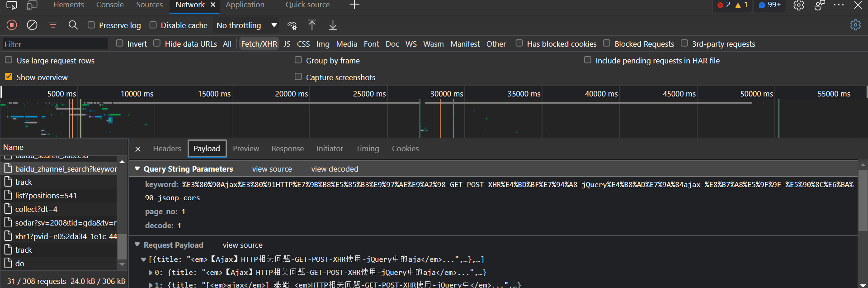Enable Preserve log checkbox
The width and height of the screenshot is (868, 288).
click(91, 25)
